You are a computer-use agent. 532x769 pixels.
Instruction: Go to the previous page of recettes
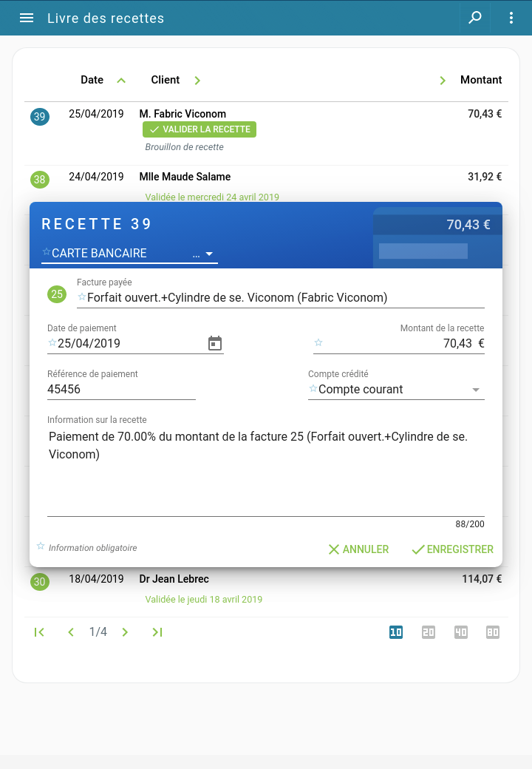(71, 632)
